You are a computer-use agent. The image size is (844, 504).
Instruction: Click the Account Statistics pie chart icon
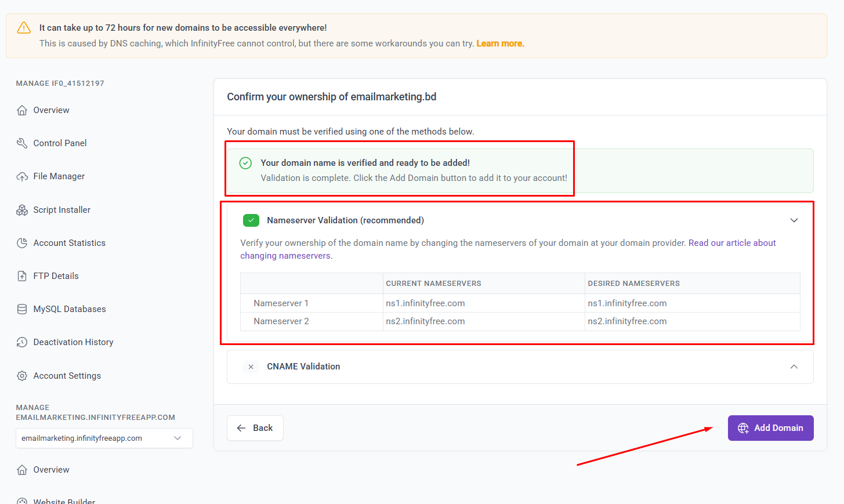[x=22, y=243]
